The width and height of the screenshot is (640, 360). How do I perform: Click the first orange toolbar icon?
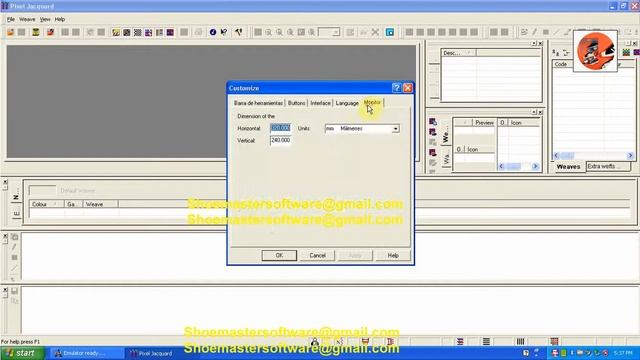click(11, 32)
